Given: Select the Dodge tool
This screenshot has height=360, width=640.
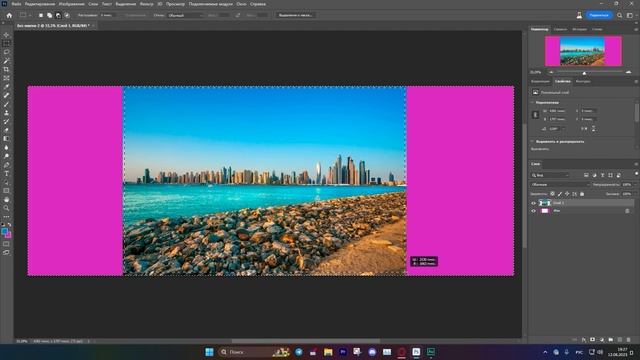Looking at the screenshot, I should [6, 156].
